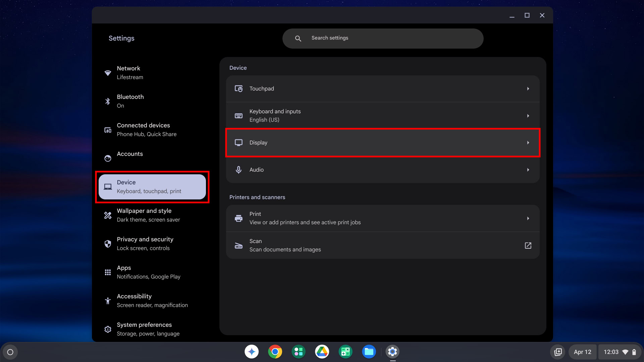Open Gemini sparkle icon in shelf
Screen dimensions: 644x362
pos(252,352)
